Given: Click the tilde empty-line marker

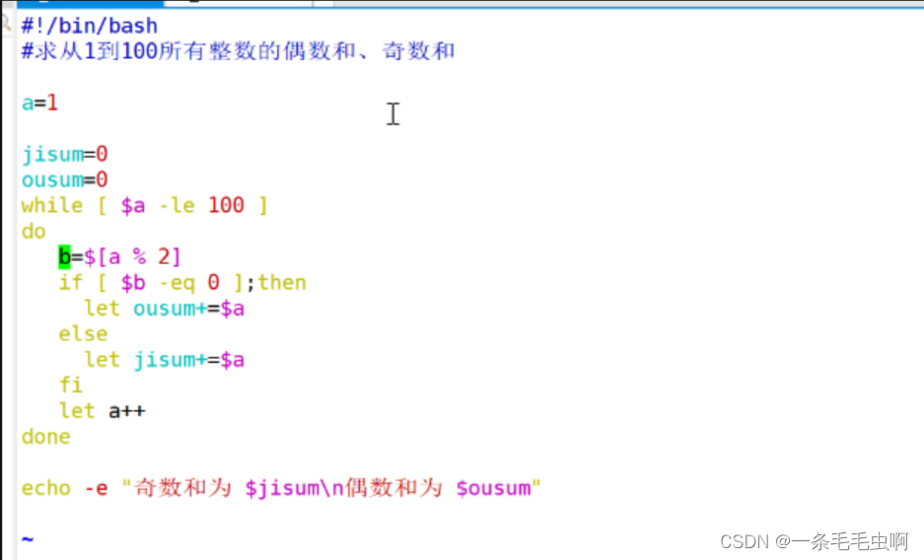Looking at the screenshot, I should (28, 538).
